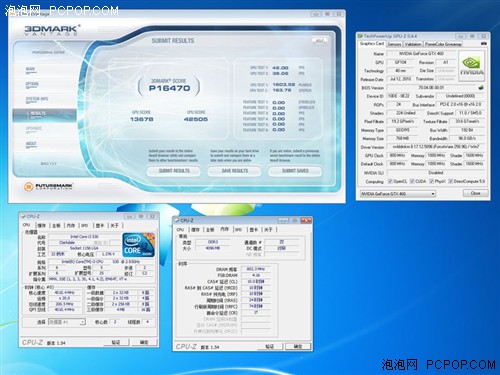Click the HELP button in 3DMark
This screenshot has width=500, height=375.
(x=320, y=41)
